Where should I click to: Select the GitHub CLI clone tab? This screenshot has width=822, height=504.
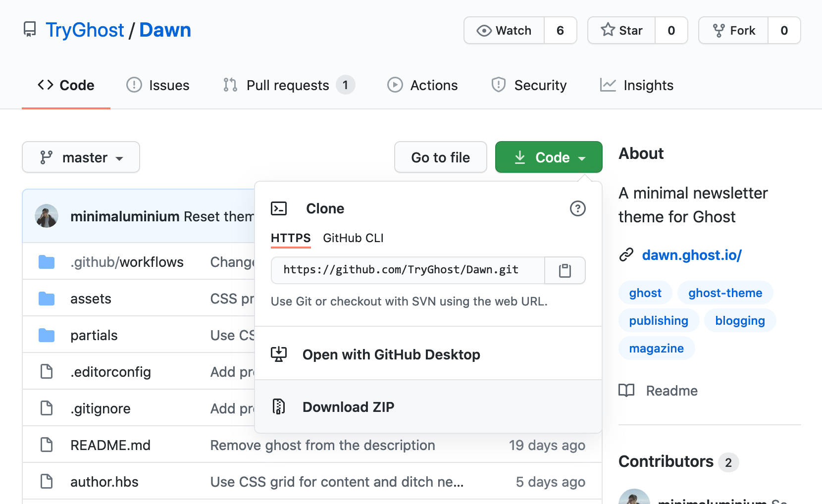tap(353, 238)
